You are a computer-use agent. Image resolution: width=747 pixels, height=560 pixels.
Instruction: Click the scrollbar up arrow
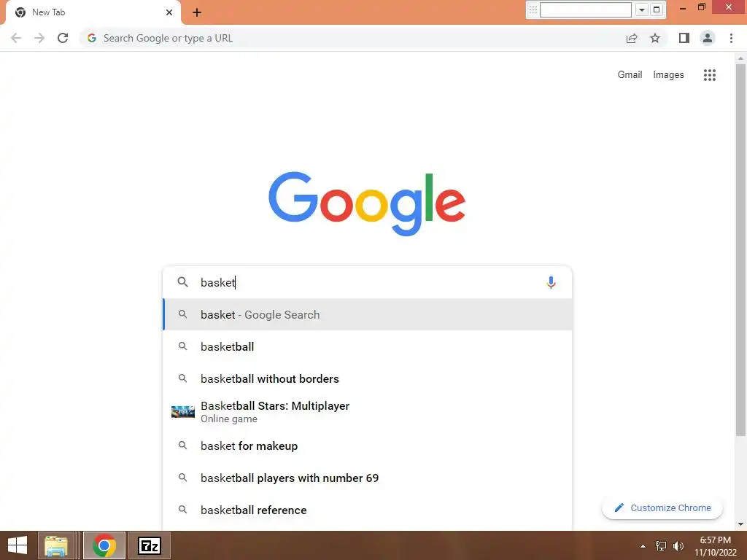[x=740, y=58]
